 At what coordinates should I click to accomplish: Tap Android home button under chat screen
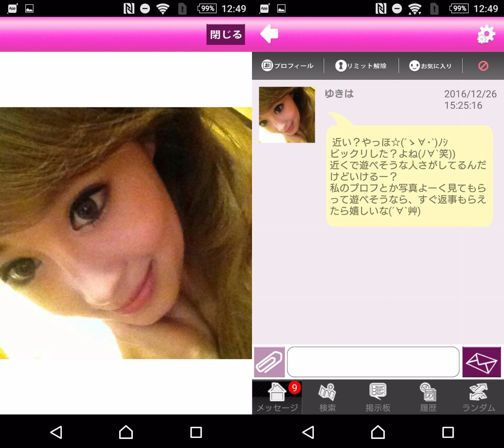point(378,432)
